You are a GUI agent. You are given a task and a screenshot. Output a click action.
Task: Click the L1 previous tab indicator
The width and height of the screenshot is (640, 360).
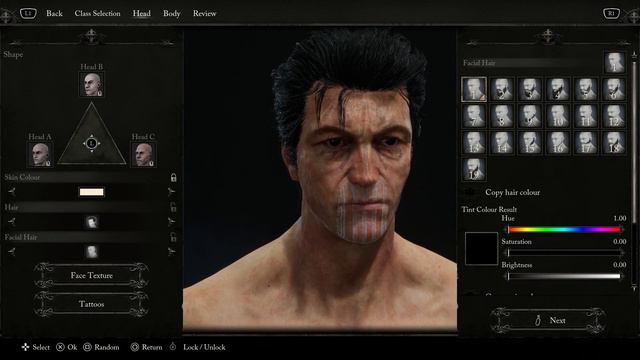point(28,13)
